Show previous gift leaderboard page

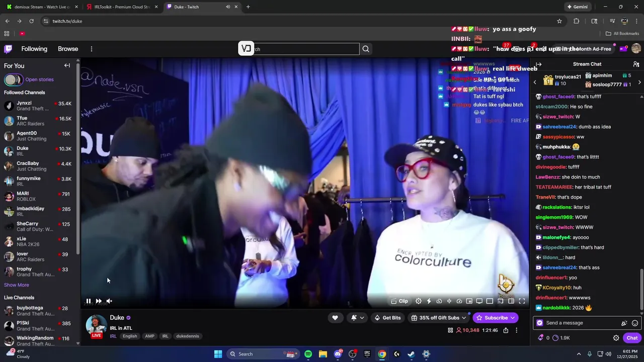535,82
